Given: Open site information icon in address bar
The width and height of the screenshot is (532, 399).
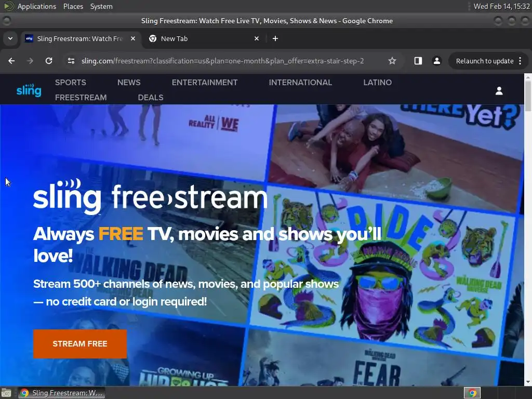Looking at the screenshot, I should (71, 61).
